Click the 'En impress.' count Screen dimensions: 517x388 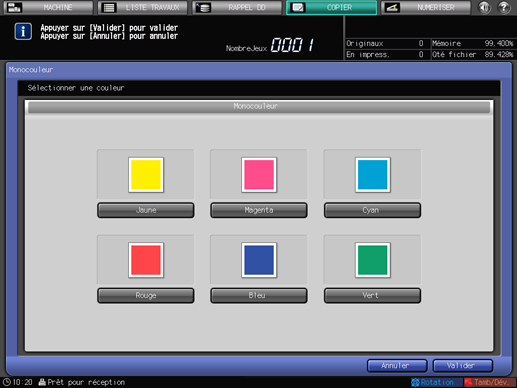pyautogui.click(x=421, y=54)
